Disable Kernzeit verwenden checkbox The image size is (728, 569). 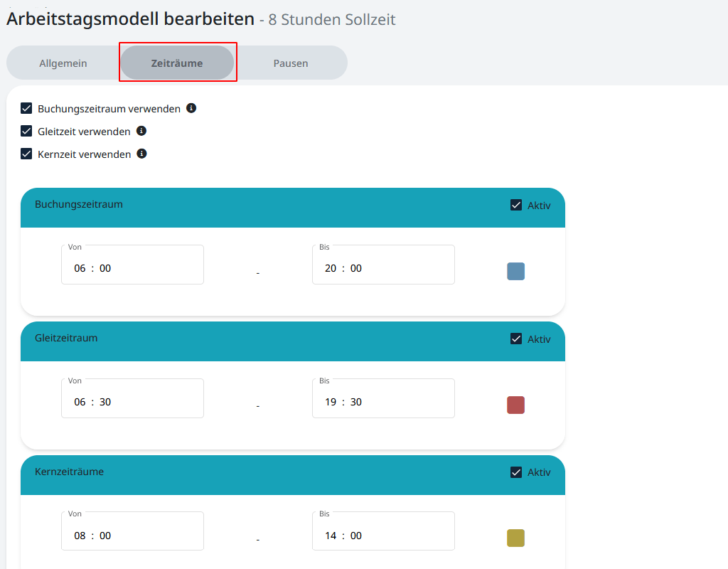coord(26,154)
